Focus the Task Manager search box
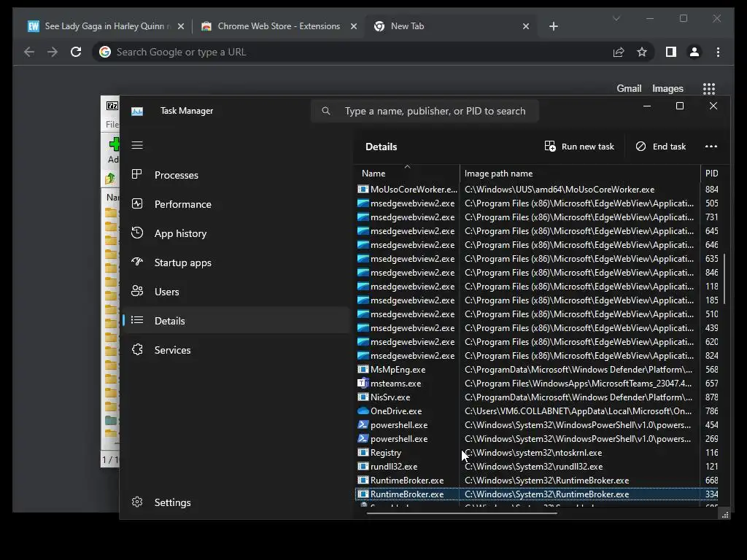This screenshot has width=747, height=560. tap(425, 111)
